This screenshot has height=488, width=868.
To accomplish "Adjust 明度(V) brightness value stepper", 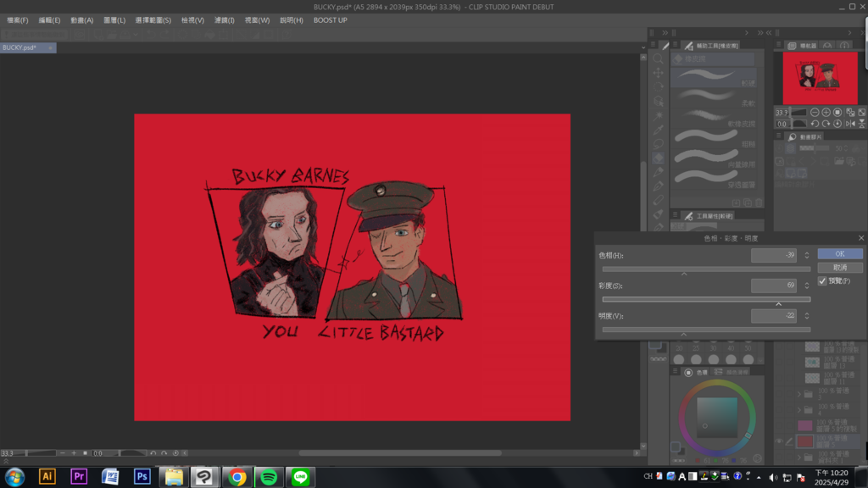I will [807, 315].
